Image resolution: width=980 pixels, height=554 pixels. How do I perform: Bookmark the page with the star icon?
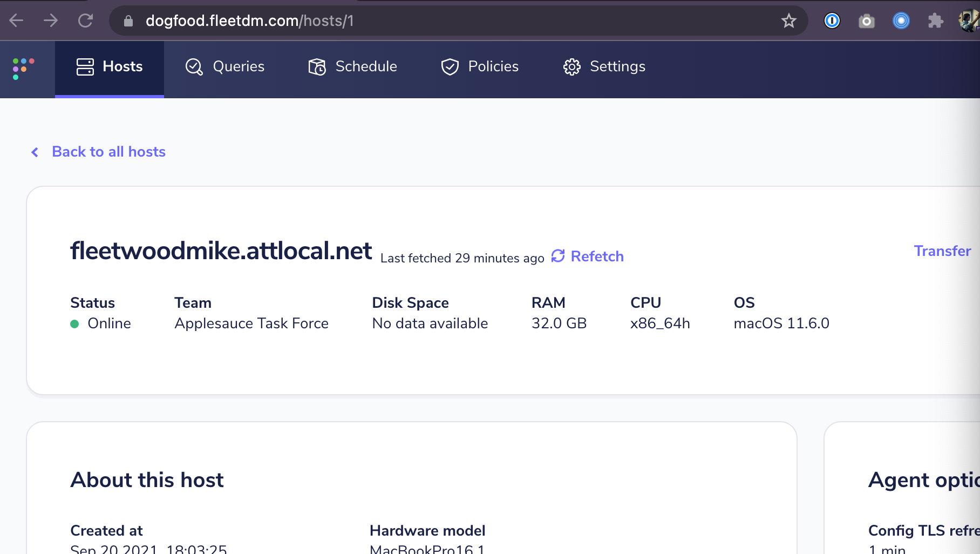788,21
